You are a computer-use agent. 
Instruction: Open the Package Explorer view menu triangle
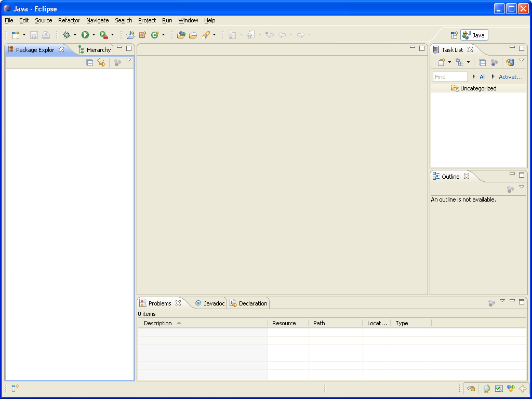point(129,61)
